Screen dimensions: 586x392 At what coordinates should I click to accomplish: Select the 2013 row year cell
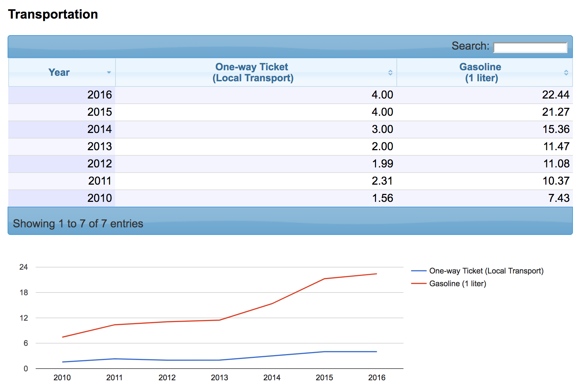point(100,146)
